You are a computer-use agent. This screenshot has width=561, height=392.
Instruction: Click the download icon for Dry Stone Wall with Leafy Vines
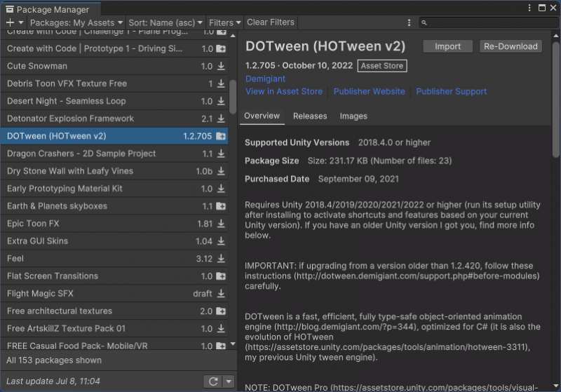click(221, 171)
